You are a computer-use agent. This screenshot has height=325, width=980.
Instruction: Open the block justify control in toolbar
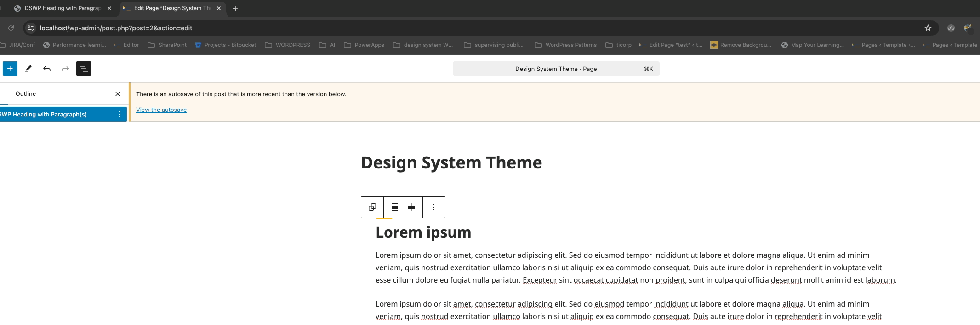[x=411, y=207]
